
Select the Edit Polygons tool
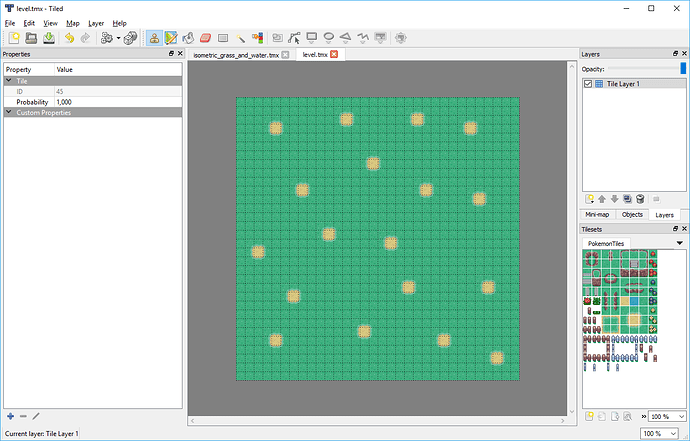tap(294, 38)
